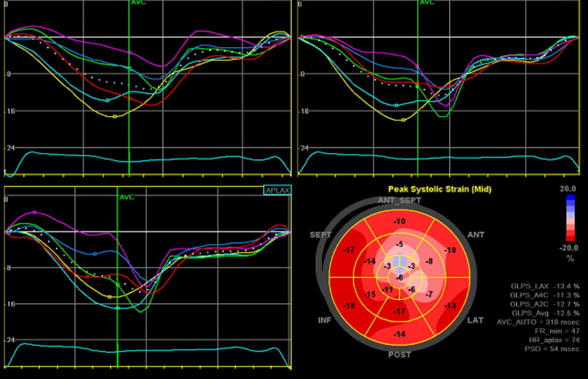Click the AVC_AUTO = 318 msec reading
Screen dimensions: 588x379
[538, 322]
